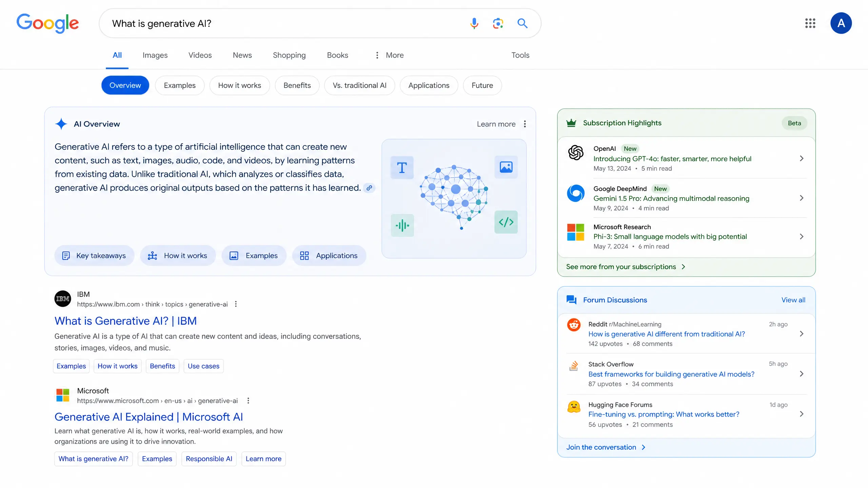Switch to the News tab
The width and height of the screenshot is (868, 488).
tap(242, 55)
